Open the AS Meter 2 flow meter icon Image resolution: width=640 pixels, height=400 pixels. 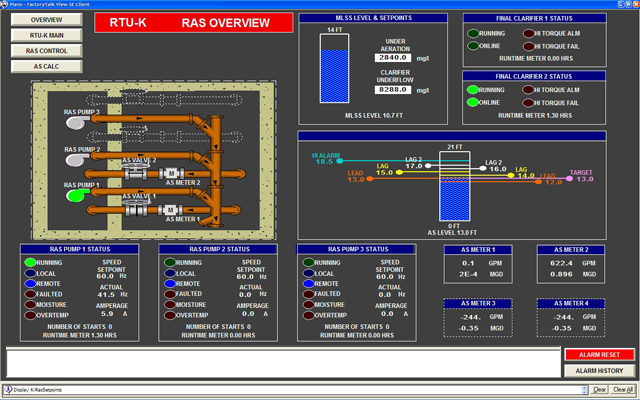point(170,172)
